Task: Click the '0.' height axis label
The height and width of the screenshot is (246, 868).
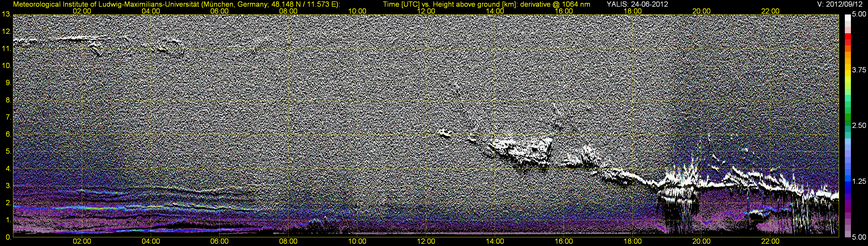Action: point(8,238)
